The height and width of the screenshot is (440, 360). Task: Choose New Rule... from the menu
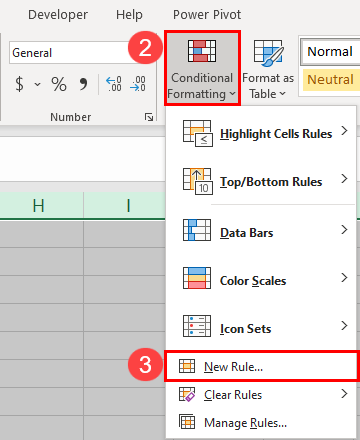(262, 366)
